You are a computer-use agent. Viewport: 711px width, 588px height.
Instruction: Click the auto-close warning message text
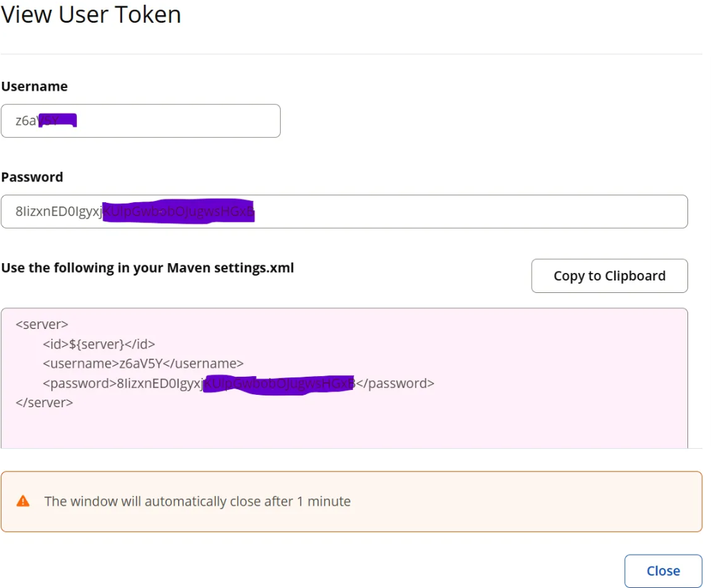point(197,501)
